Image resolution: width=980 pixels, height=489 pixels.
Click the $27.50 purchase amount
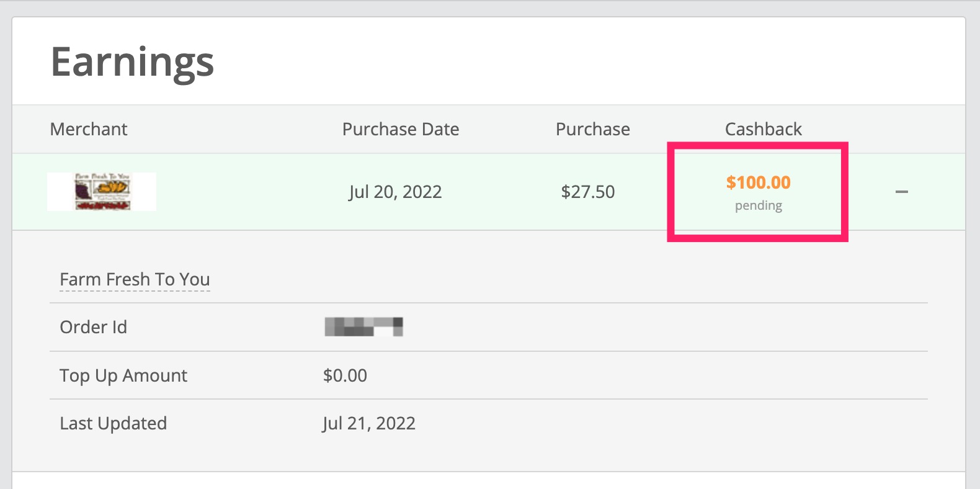tap(587, 192)
